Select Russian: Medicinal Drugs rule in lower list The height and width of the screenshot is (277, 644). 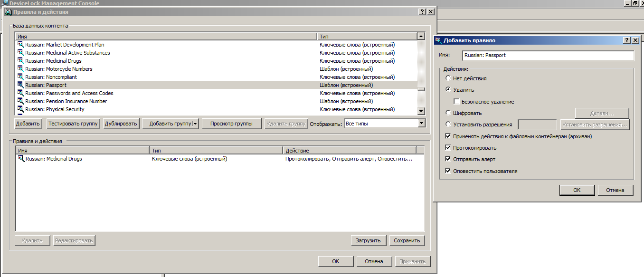pos(54,159)
